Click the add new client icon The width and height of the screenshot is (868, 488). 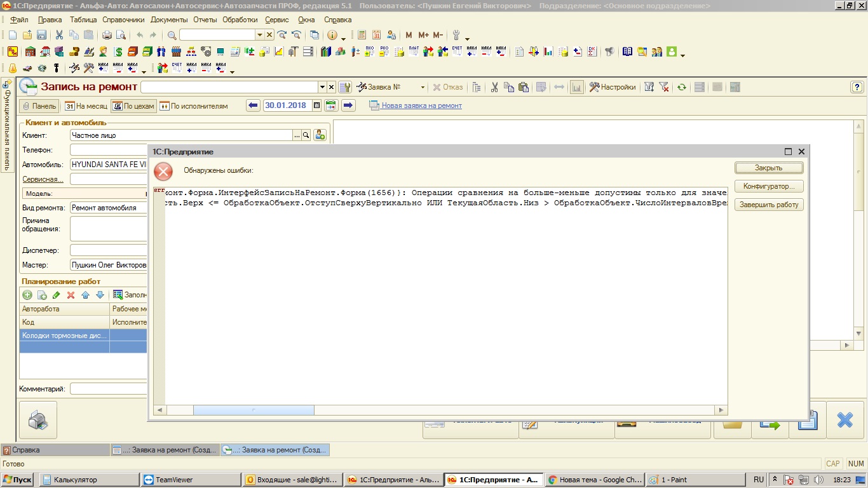point(320,135)
